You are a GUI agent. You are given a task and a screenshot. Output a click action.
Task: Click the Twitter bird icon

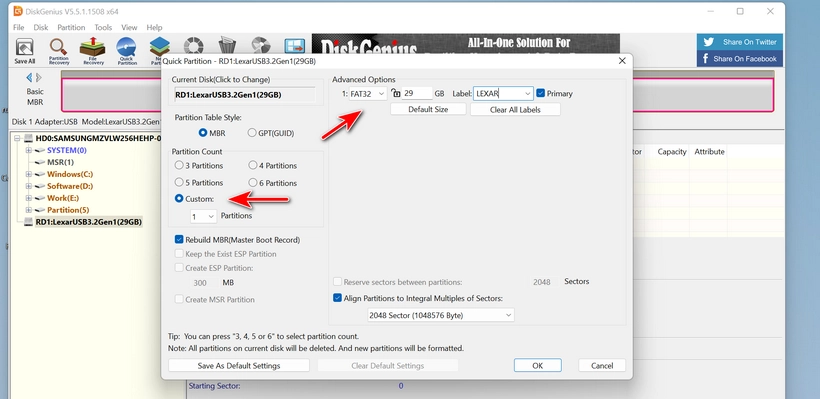[709, 42]
